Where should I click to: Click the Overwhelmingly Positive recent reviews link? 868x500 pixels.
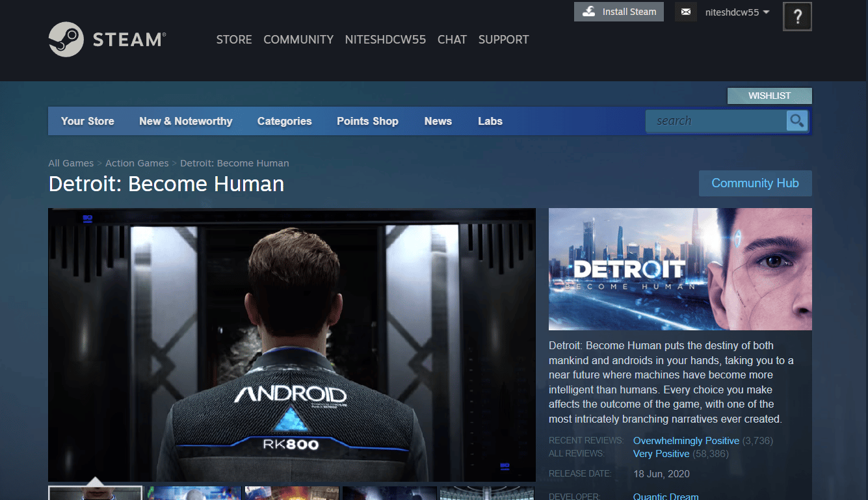click(686, 441)
